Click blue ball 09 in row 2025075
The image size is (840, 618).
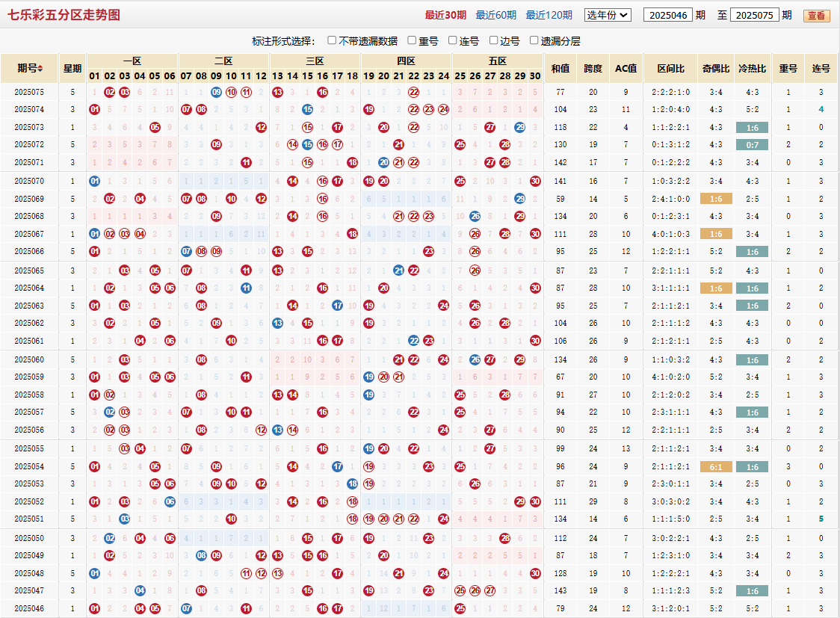click(217, 92)
